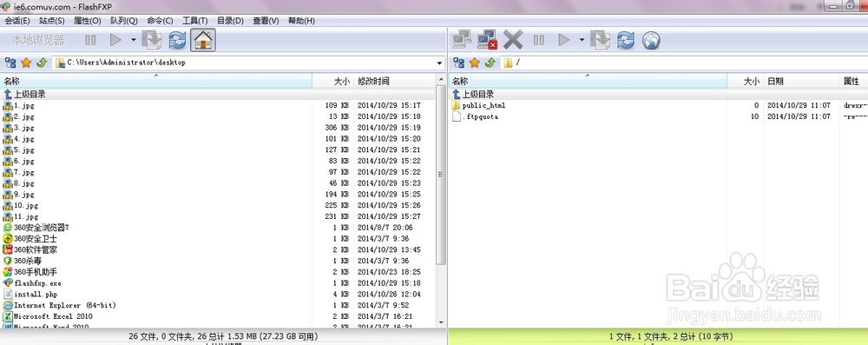
Task: Toggle remote folder tree view icon
Action: [458, 63]
